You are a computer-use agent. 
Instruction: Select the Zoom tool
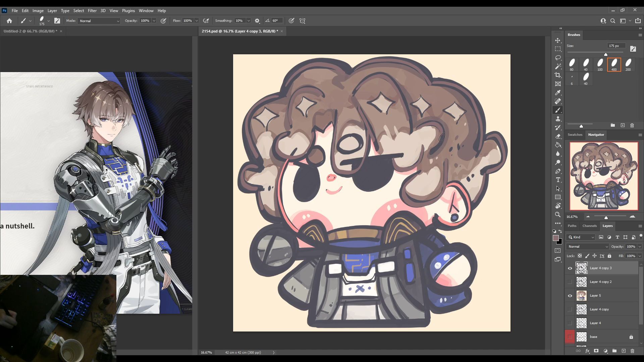tap(558, 215)
